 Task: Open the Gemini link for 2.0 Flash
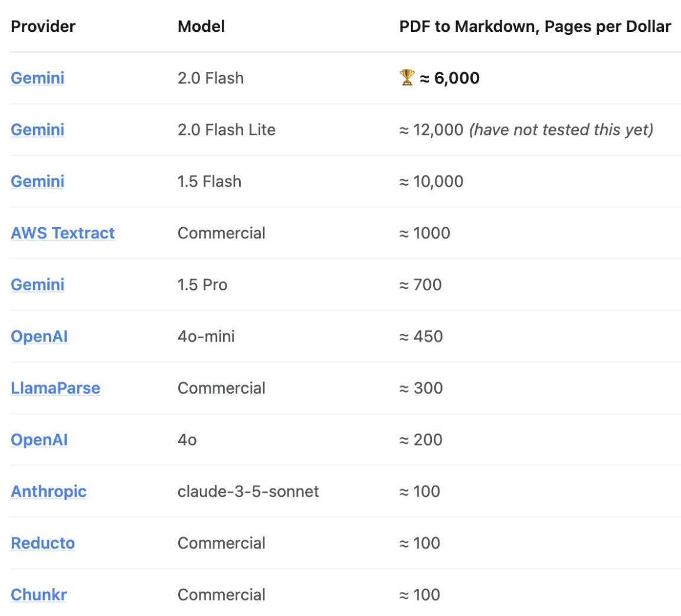(x=37, y=78)
